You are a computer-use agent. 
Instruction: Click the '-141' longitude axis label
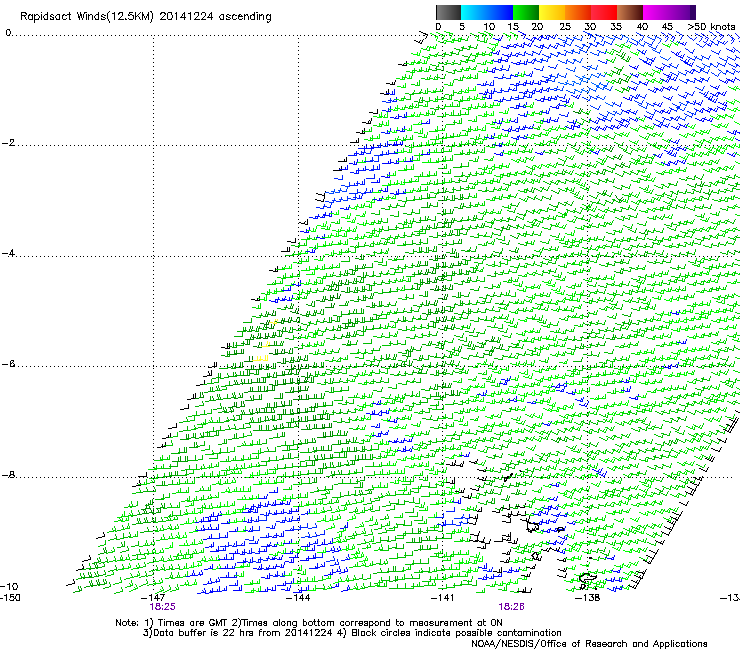443,598
